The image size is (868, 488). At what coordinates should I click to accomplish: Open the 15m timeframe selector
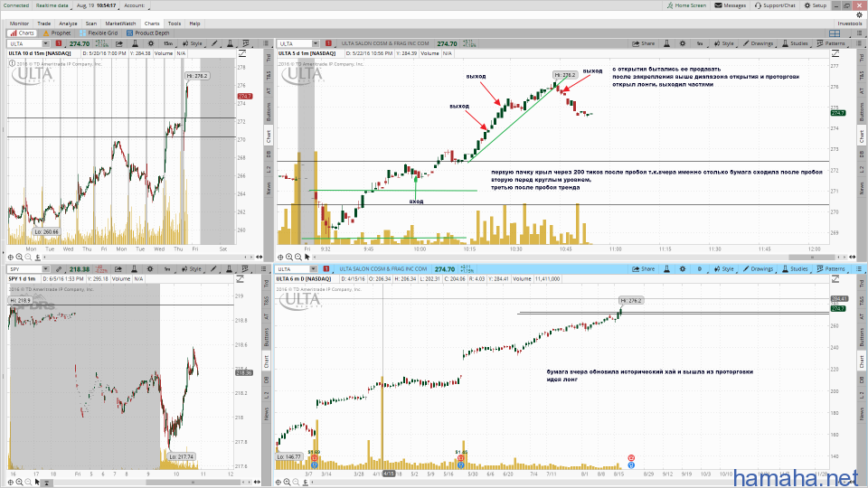[x=168, y=42]
